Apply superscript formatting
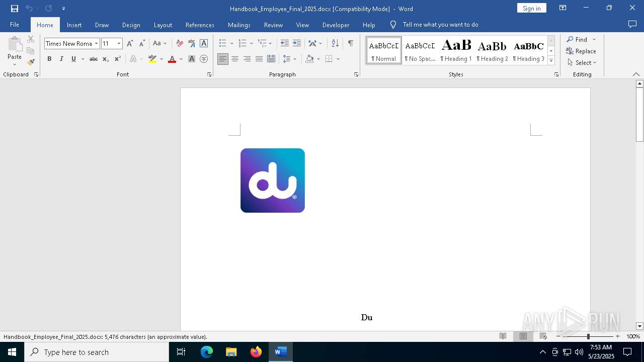This screenshot has height=362, width=644. (x=118, y=59)
